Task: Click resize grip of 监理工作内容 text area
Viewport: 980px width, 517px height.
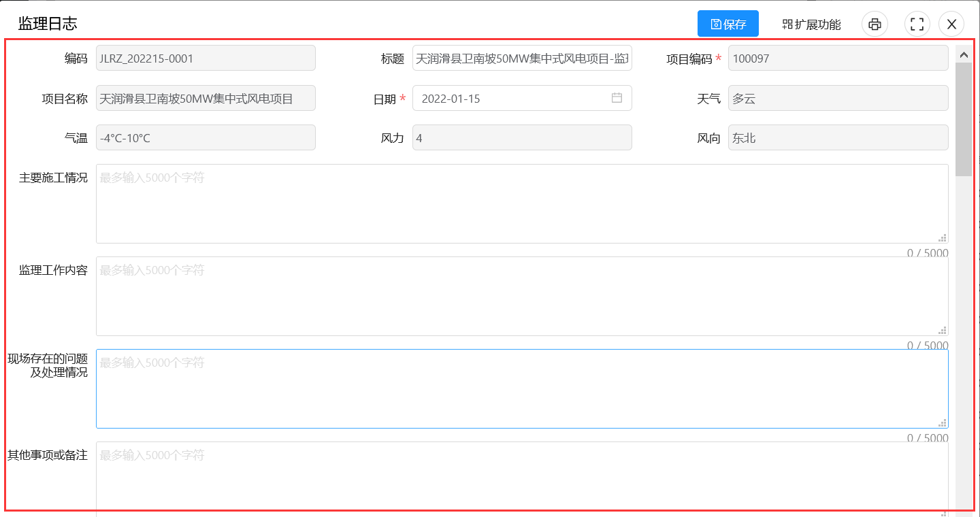Action: point(943,330)
